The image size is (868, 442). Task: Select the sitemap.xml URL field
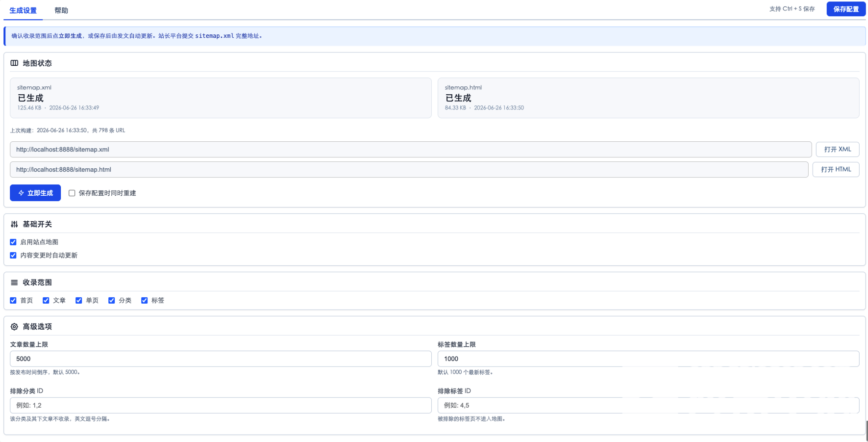411,149
